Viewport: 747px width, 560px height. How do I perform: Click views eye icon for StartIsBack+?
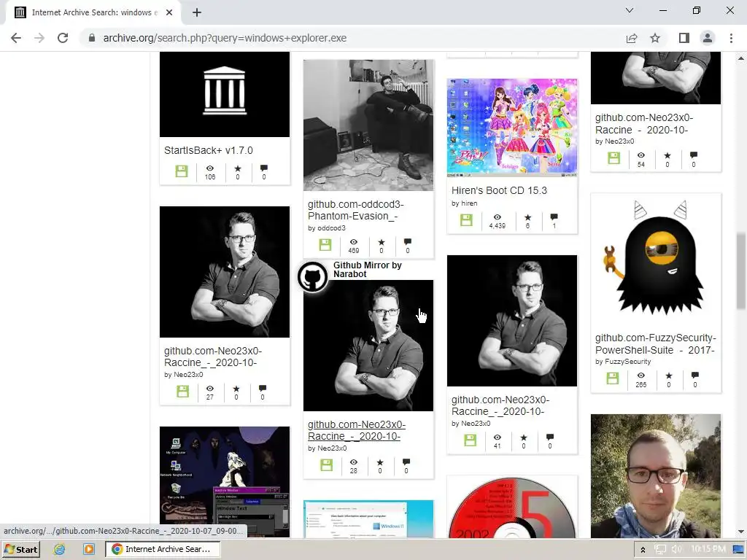pos(210,168)
